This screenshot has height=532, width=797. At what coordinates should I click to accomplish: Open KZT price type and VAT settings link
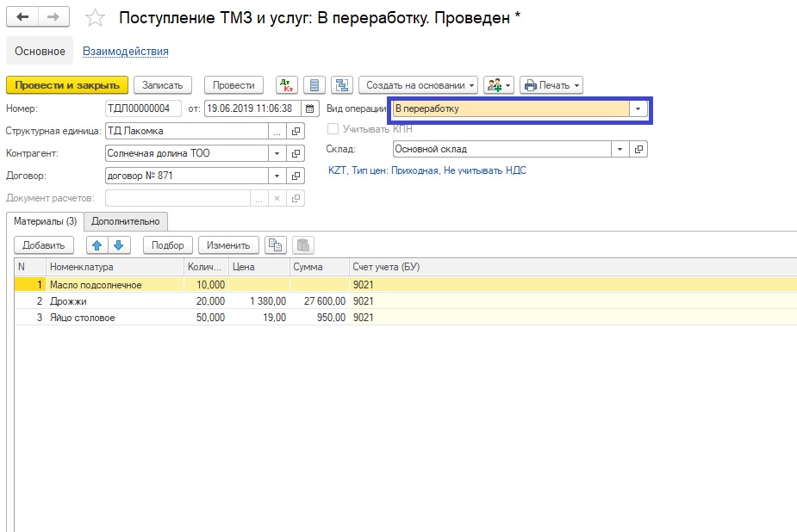[427, 170]
